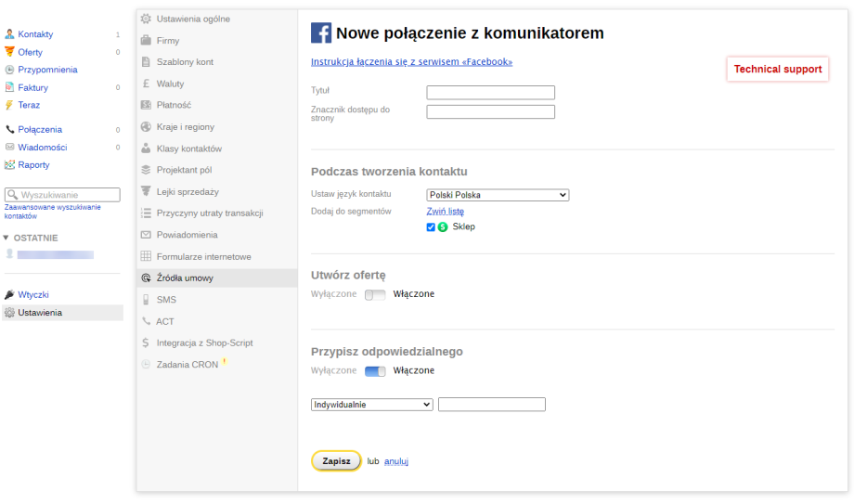Click the Wyłączone label under Utwórz ofertę
This screenshot has width=854, height=504.
[x=334, y=294]
